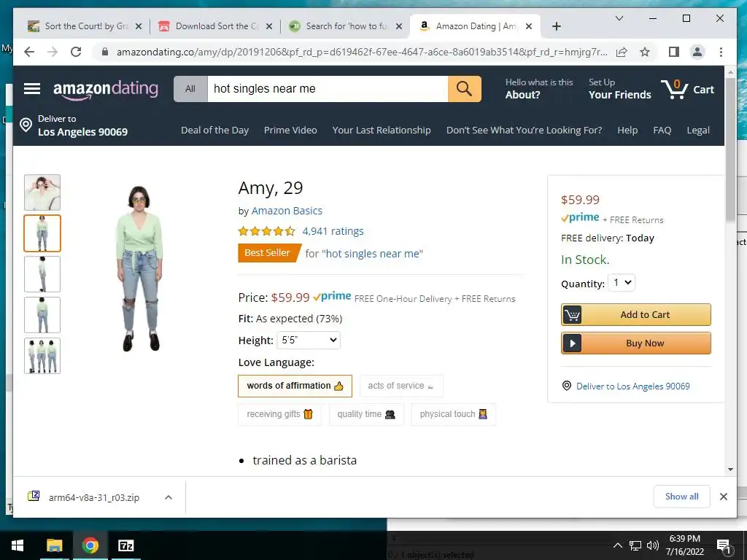Open the Amazon Basics brand link
The width and height of the screenshot is (747, 560).
287,211
